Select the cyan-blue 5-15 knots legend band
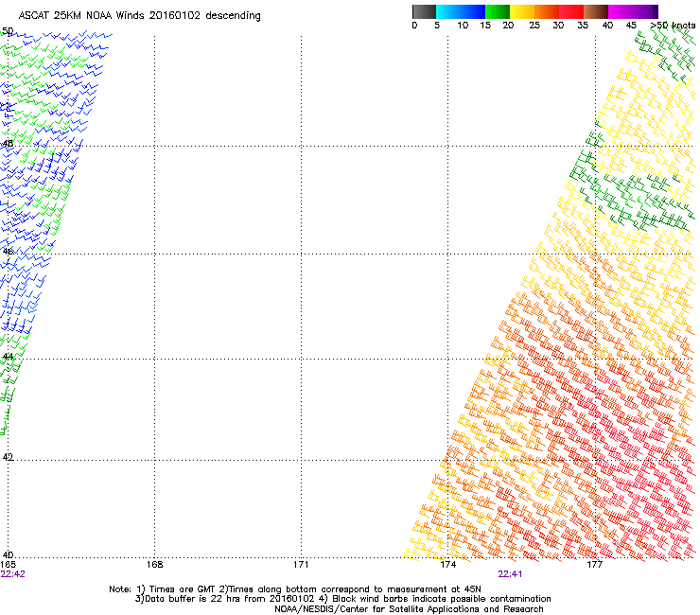 coord(461,11)
